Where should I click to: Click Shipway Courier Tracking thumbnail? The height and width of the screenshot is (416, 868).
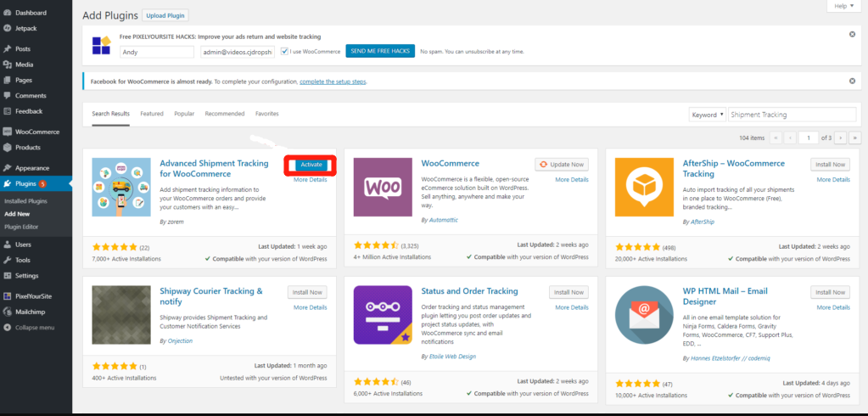pos(121,315)
